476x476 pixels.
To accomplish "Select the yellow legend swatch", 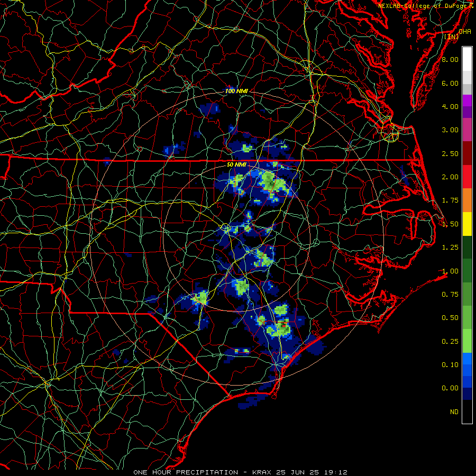I will [467, 224].
